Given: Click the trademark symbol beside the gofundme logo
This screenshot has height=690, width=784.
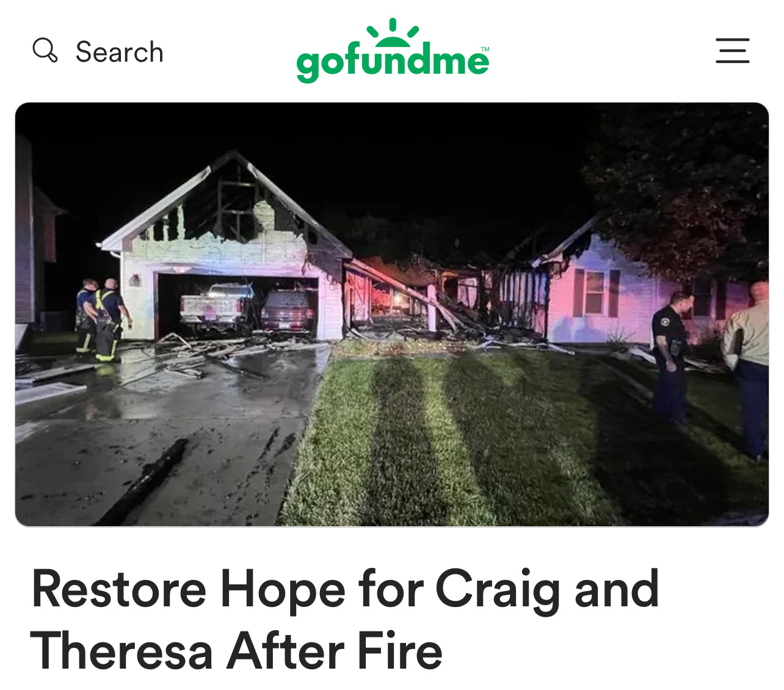Looking at the screenshot, I should tap(485, 49).
